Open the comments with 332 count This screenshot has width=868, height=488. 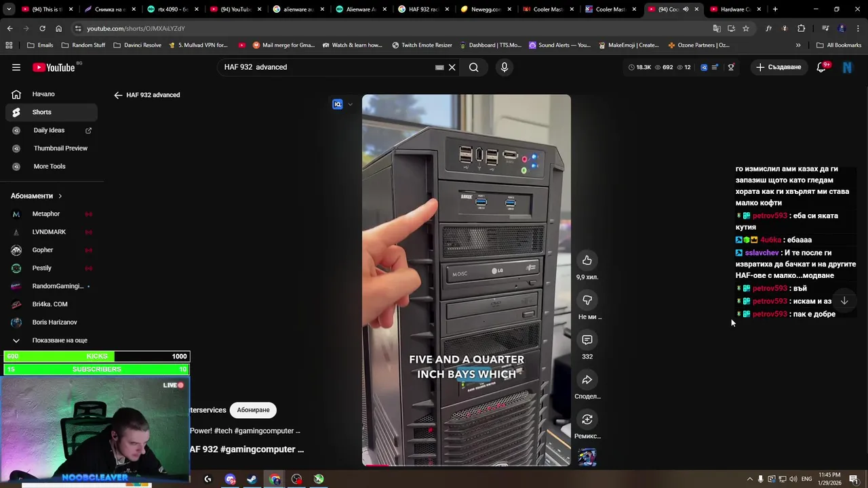point(587,340)
